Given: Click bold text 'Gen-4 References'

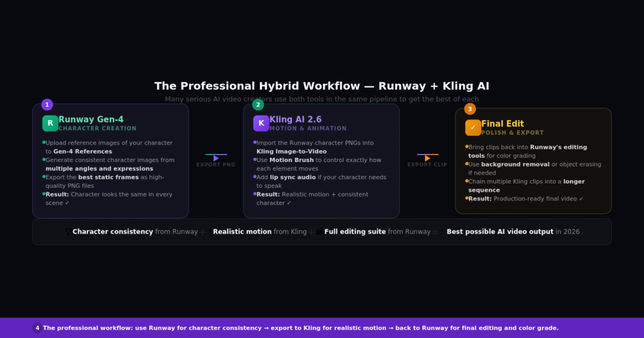Looking at the screenshot, I should pos(82,151).
